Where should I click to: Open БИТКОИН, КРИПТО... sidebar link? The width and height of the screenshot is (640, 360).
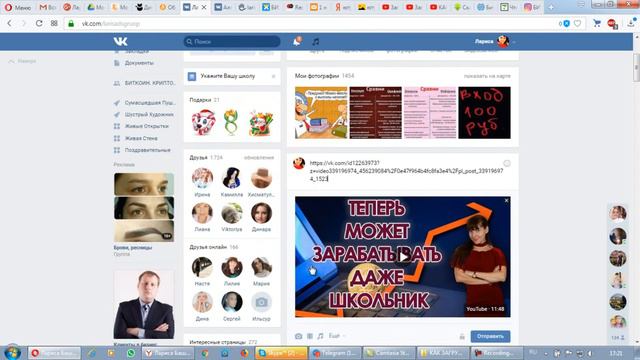pyautogui.click(x=150, y=83)
